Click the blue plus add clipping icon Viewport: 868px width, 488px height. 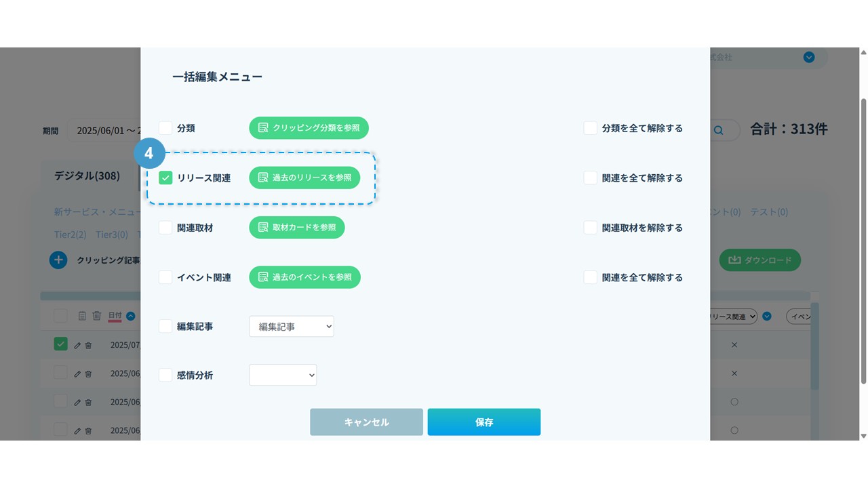pyautogui.click(x=58, y=260)
